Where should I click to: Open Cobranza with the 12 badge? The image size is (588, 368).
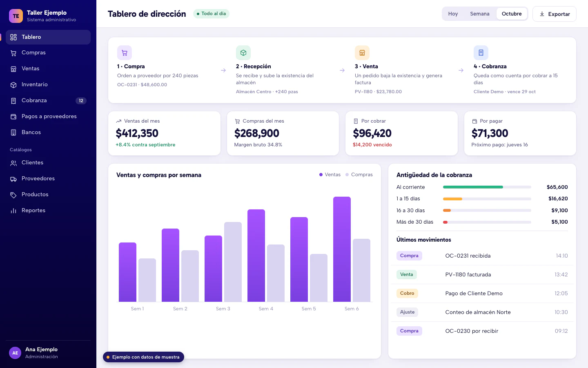[48, 101]
